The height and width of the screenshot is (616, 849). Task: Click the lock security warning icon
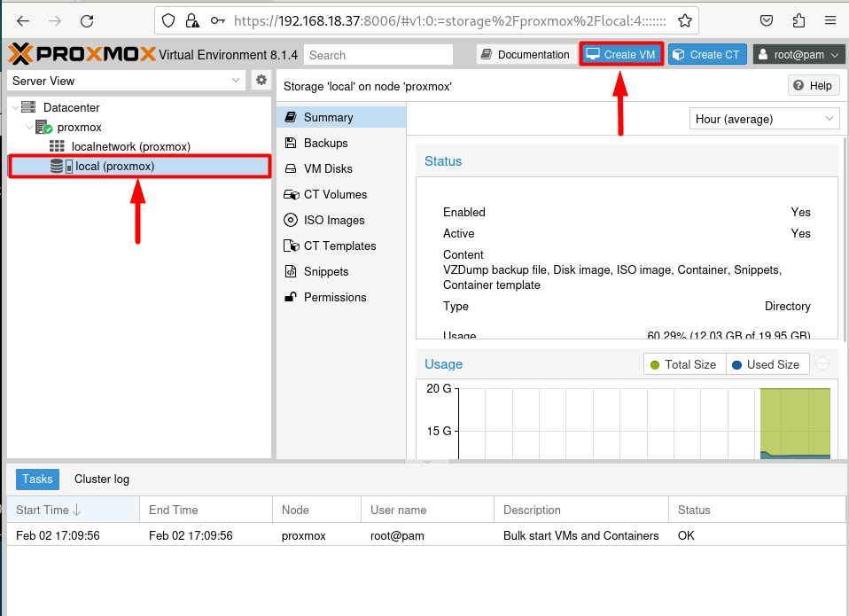[x=191, y=21]
